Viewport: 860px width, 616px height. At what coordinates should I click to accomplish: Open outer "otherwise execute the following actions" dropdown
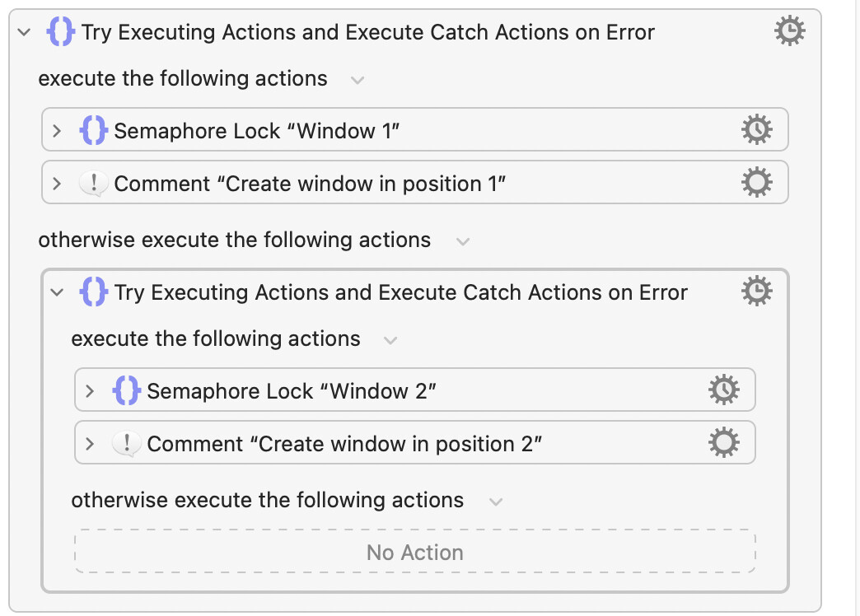tap(463, 241)
